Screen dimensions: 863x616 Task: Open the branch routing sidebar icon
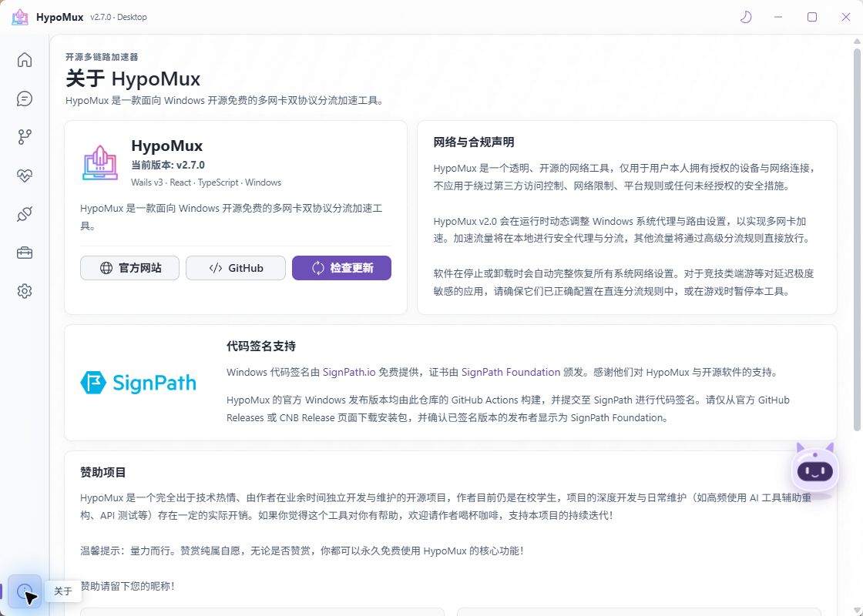[24, 137]
